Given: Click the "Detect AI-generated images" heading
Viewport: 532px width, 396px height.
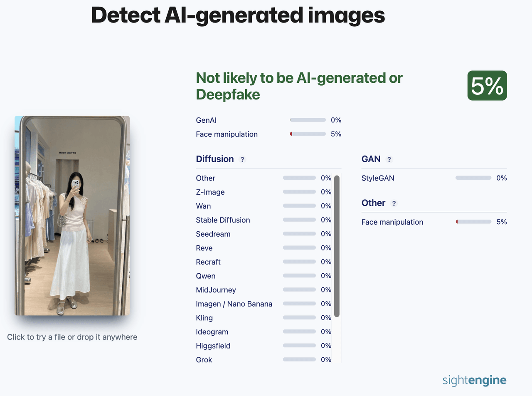Looking at the screenshot, I should coord(238,15).
